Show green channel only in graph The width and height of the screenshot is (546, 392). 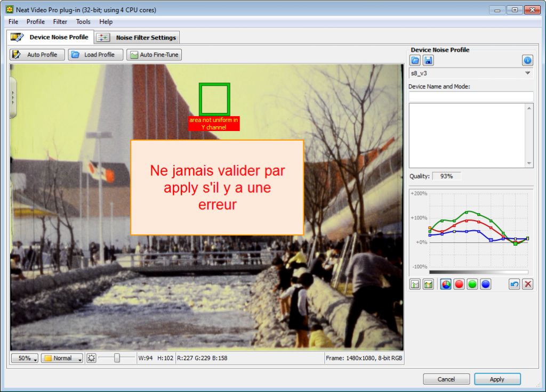point(472,284)
